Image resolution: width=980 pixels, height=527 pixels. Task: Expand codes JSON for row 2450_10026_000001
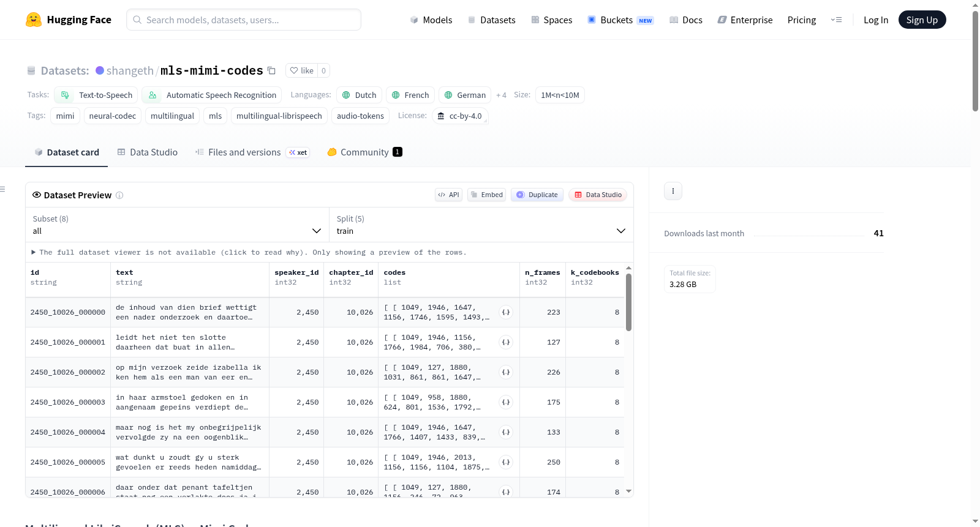(506, 342)
